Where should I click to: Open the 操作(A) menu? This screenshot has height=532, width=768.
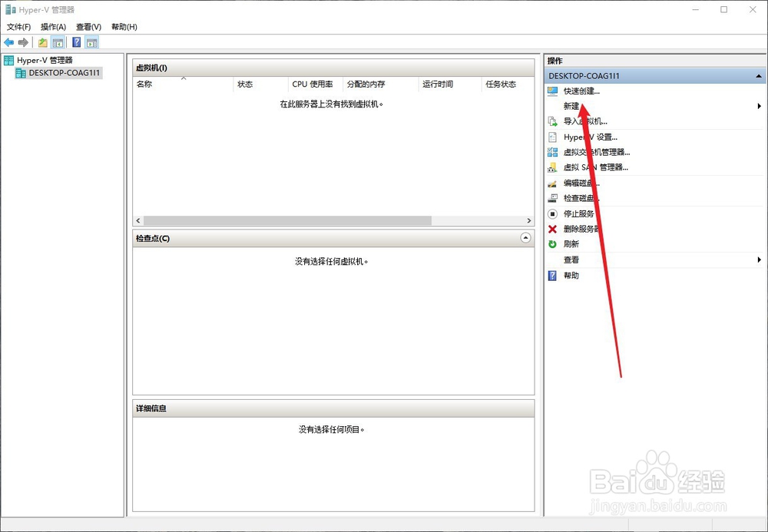(x=54, y=27)
